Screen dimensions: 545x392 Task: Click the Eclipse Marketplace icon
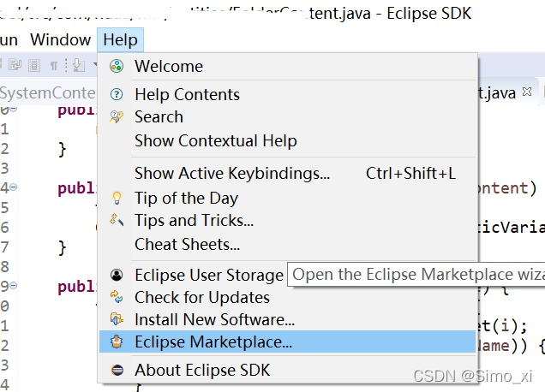click(x=117, y=342)
